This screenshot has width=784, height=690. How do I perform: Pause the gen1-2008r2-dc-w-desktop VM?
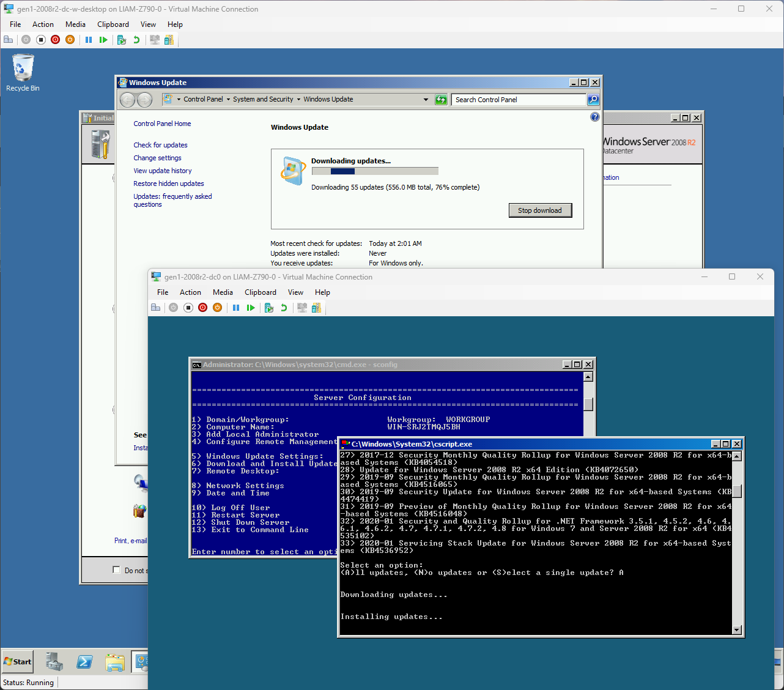(89, 40)
